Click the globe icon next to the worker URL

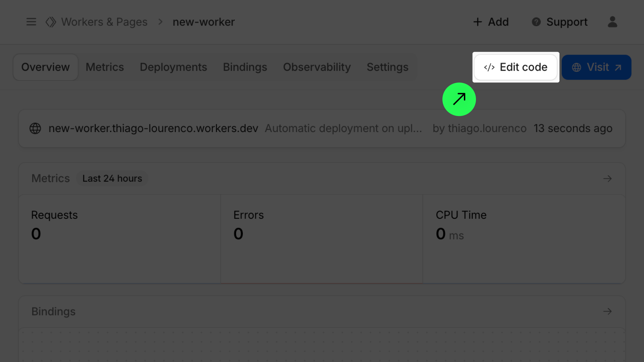point(35,128)
